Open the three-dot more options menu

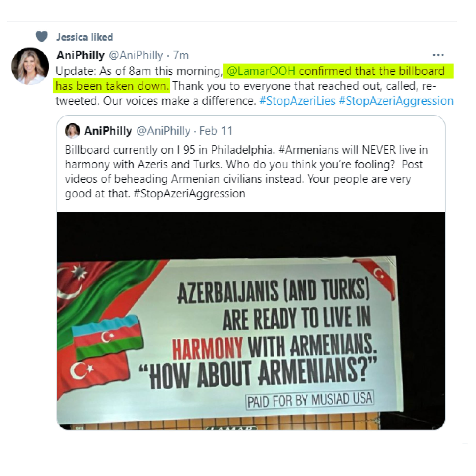[438, 55]
